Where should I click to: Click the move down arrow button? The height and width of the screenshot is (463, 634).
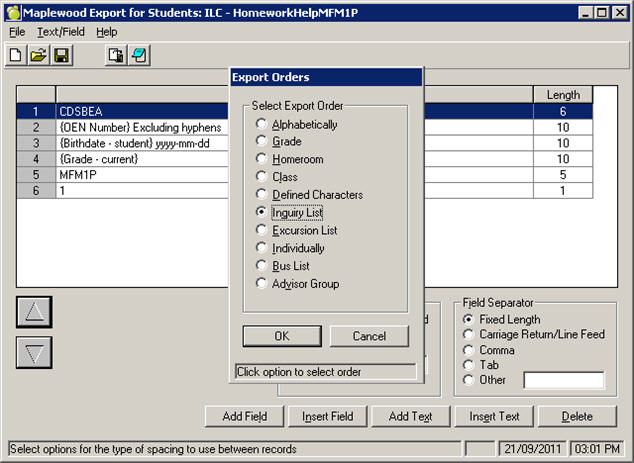pos(33,353)
